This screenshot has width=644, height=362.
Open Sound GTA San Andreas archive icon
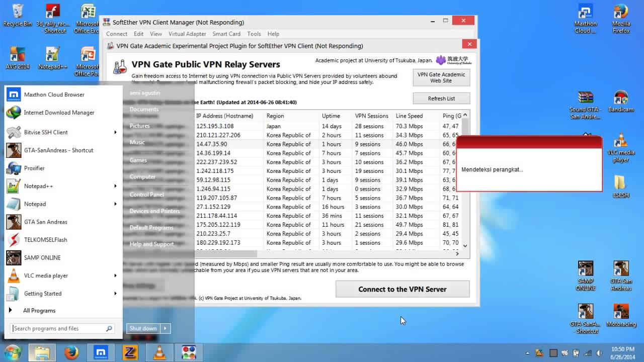coord(585,105)
